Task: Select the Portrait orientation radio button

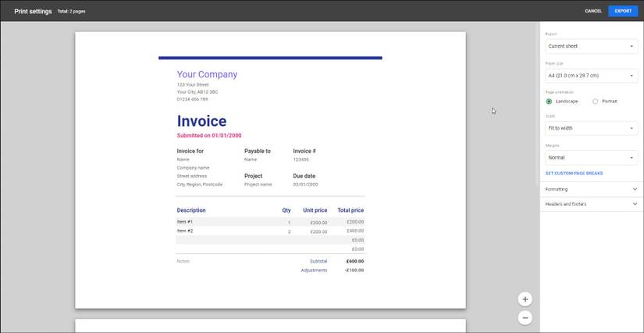Action: coord(595,102)
